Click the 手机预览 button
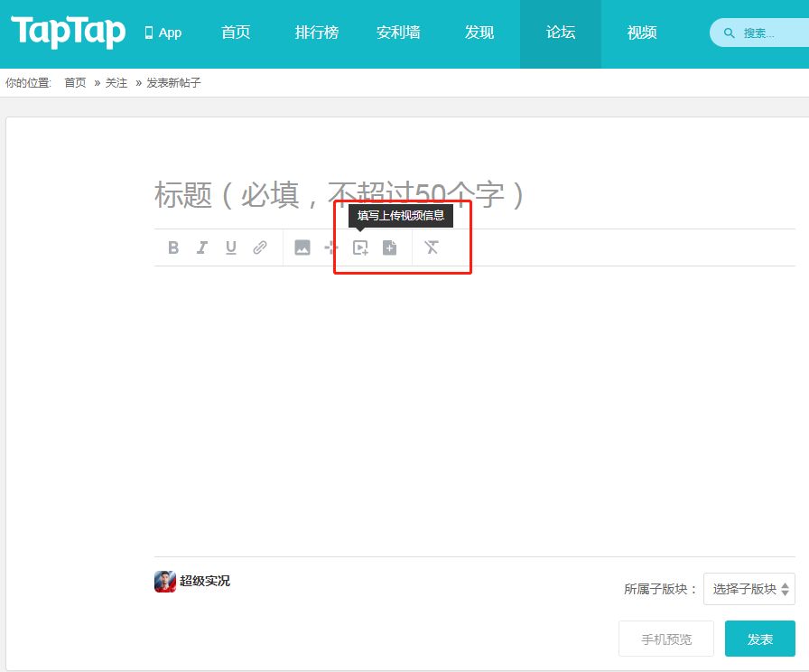Viewport: 809px width, 672px height. point(666,639)
